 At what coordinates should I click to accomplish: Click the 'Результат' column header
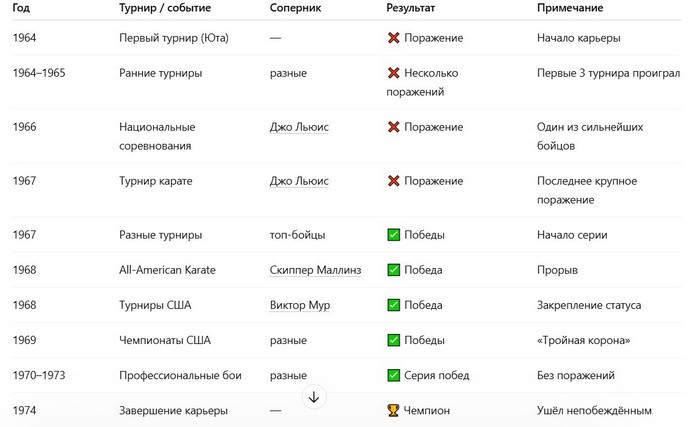(411, 7)
